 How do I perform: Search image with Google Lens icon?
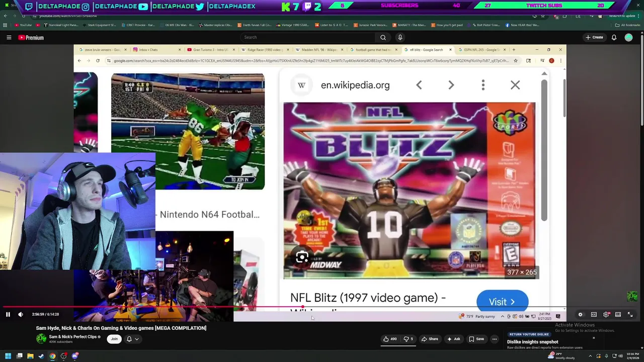pos(302,257)
